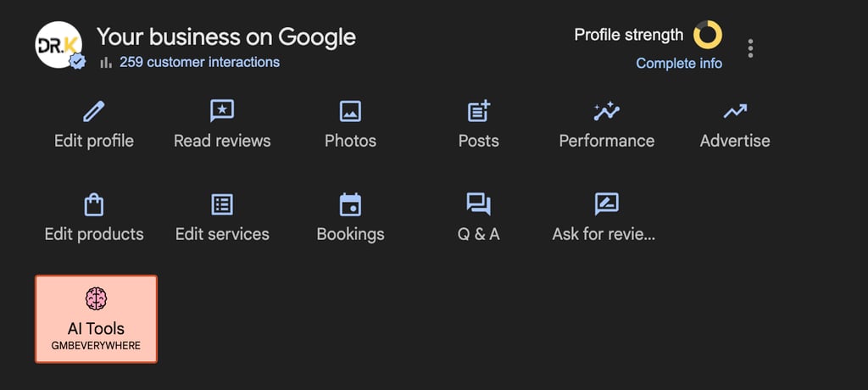This screenshot has width=868, height=390.
Task: Click the truncated Ask for revie... label
Action: pyautogui.click(x=604, y=234)
